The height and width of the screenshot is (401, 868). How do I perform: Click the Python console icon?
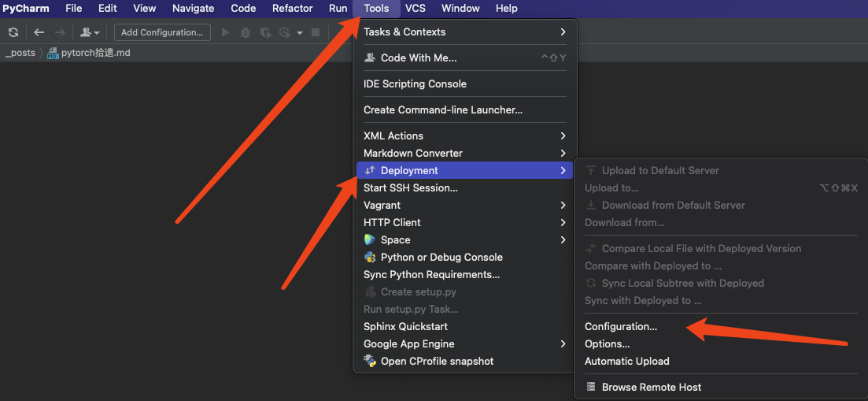370,257
